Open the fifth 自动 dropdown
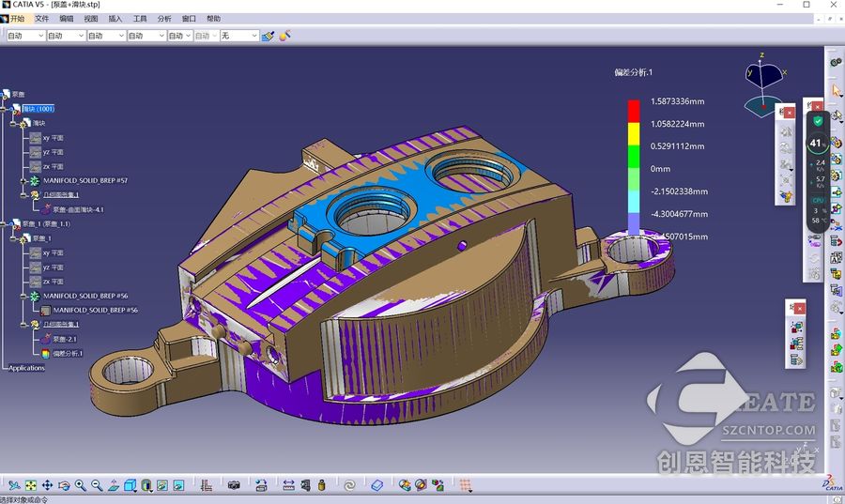The width and height of the screenshot is (845, 504). [x=179, y=36]
